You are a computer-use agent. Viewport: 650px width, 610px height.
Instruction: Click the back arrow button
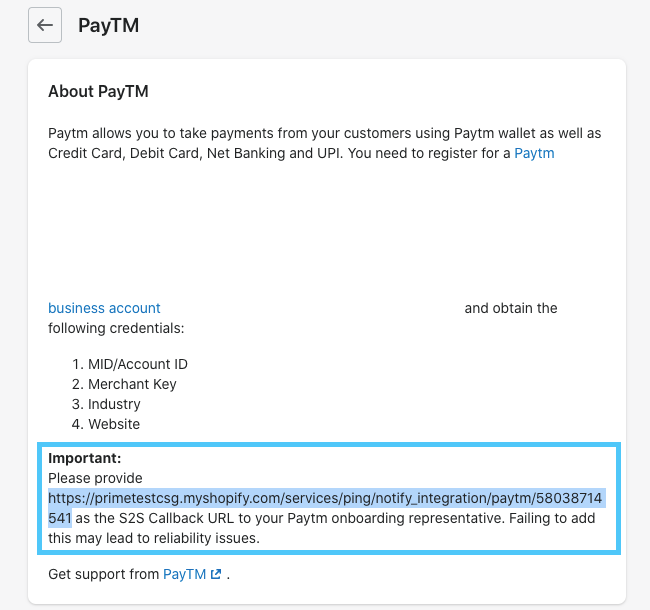(45, 25)
